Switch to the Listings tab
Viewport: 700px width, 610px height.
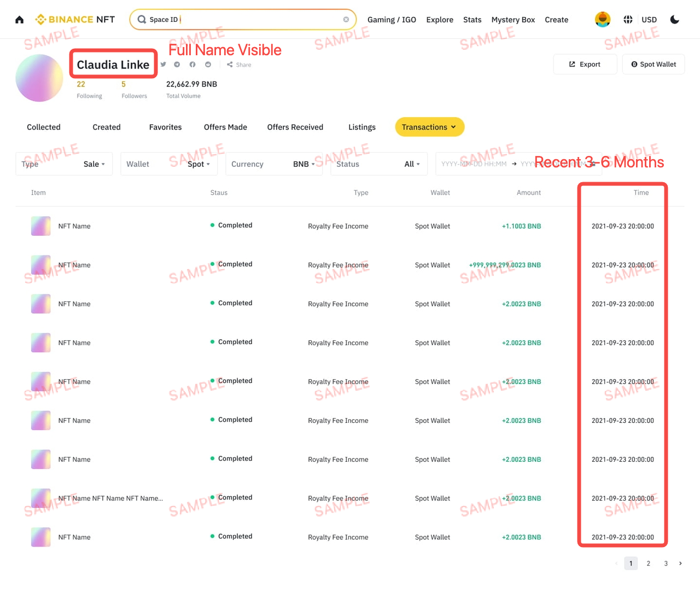362,127
